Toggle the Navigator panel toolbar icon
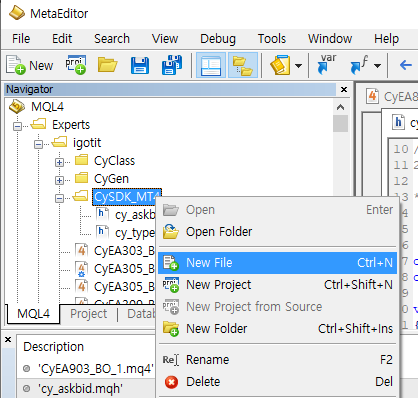Viewport: 418px width, 398px height. [x=211, y=65]
